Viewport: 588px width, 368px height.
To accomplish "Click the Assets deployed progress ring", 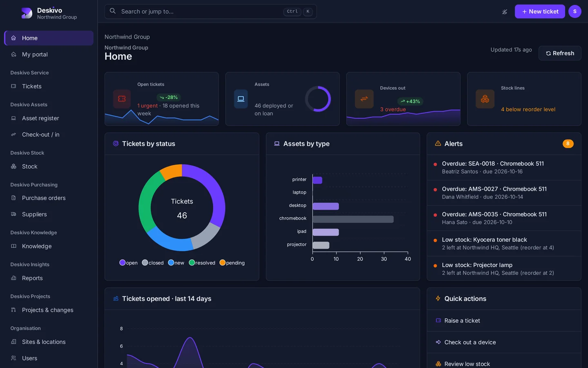I will [x=318, y=99].
